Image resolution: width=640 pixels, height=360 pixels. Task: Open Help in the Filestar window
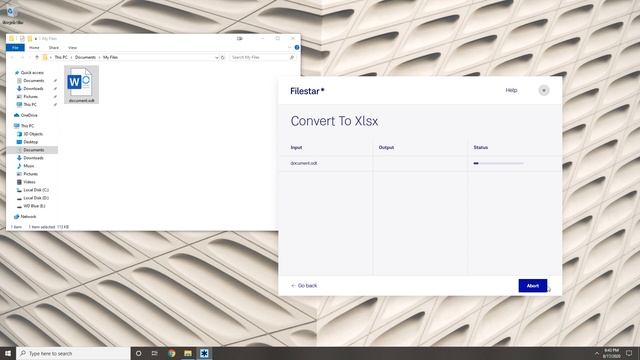(511, 90)
